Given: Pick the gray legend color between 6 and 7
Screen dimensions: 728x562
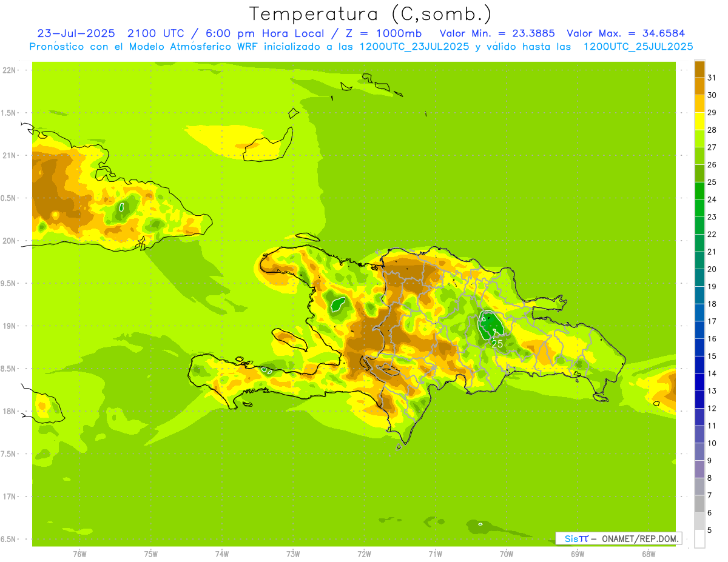Looking at the screenshot, I should tap(699, 504).
